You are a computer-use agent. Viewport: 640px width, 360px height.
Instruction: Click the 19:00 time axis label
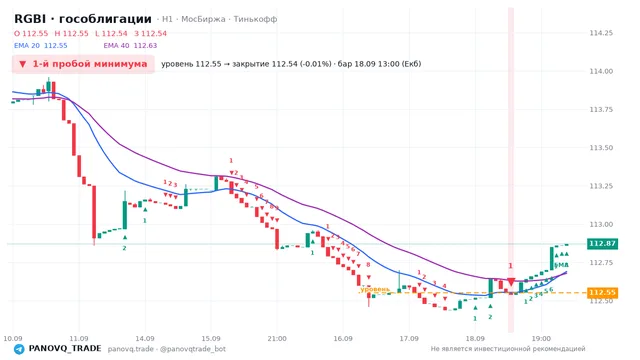(541, 338)
